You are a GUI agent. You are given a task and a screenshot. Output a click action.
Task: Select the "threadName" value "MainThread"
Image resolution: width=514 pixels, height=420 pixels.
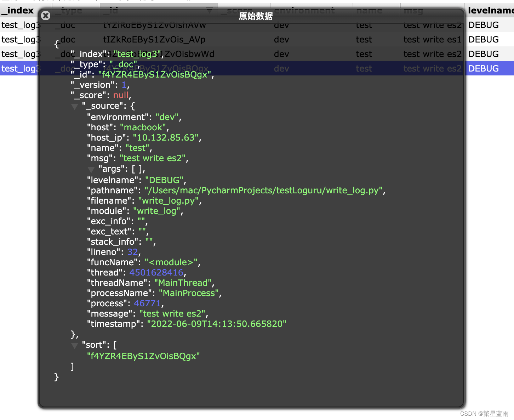[x=183, y=283]
